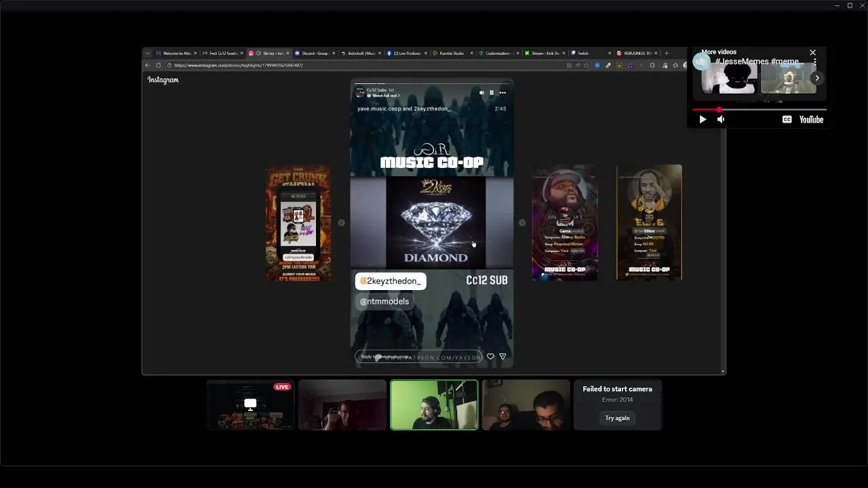868x488 pixels.
Task: Maximize the application window
Action: 850,5
